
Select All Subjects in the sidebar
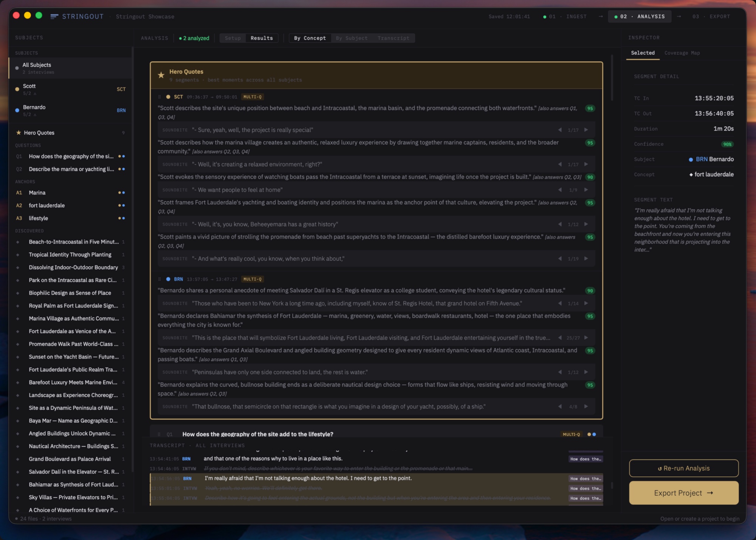(71, 68)
